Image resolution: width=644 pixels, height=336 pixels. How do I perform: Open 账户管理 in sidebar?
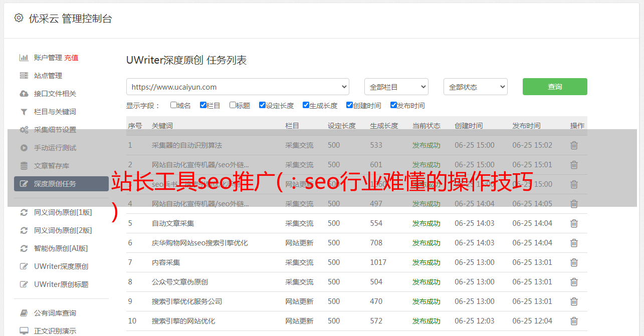coord(48,58)
